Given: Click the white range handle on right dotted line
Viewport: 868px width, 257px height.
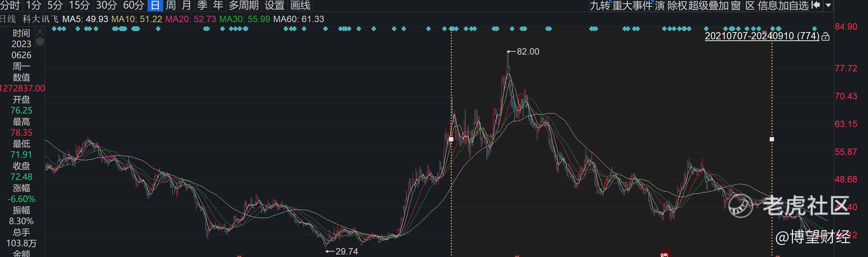Looking at the screenshot, I should tap(772, 139).
